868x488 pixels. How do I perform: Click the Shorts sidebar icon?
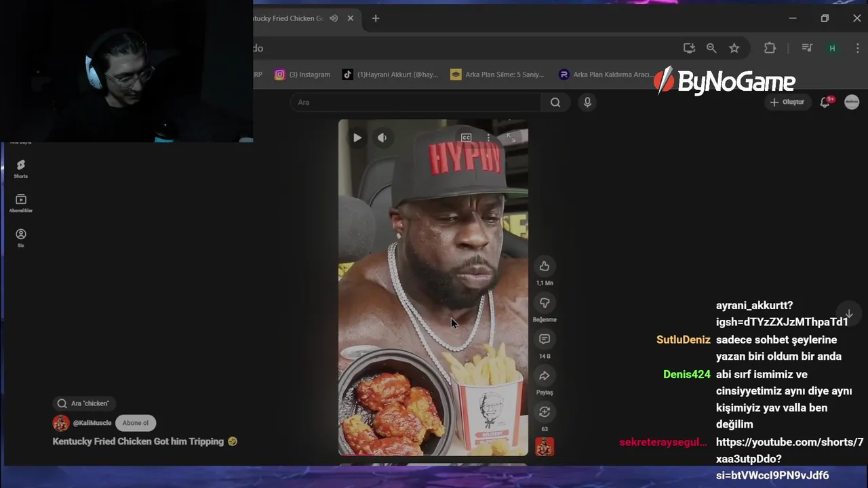(21, 169)
